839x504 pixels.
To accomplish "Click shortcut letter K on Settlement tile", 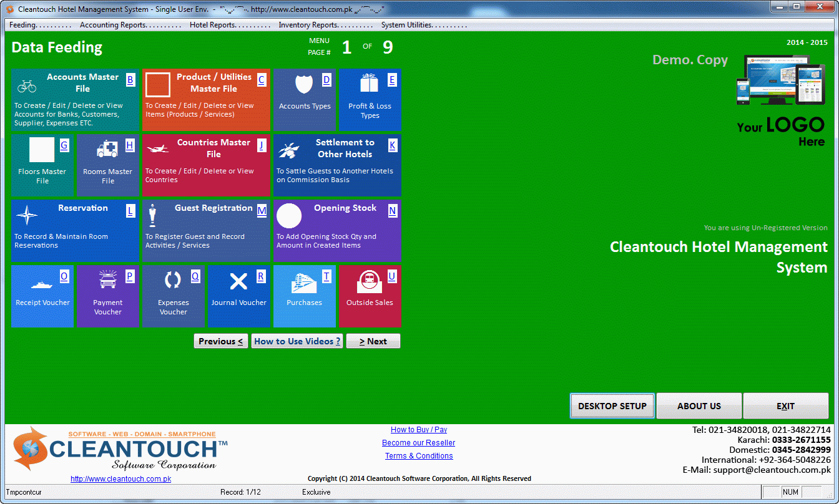I will click(x=393, y=145).
